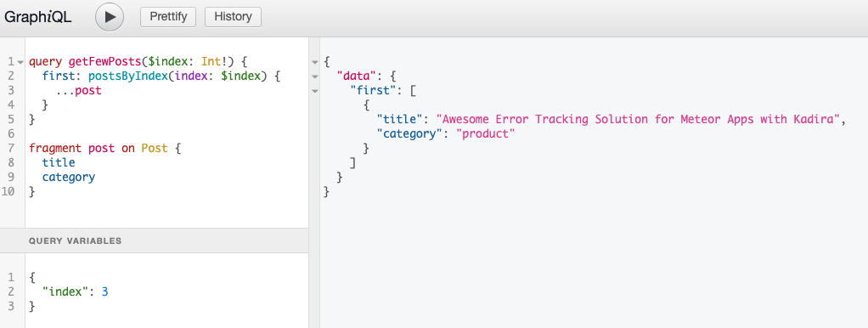Viewport: 868px width, 328px height.
Task: Click the fragment post on Post line
Action: click(x=105, y=148)
